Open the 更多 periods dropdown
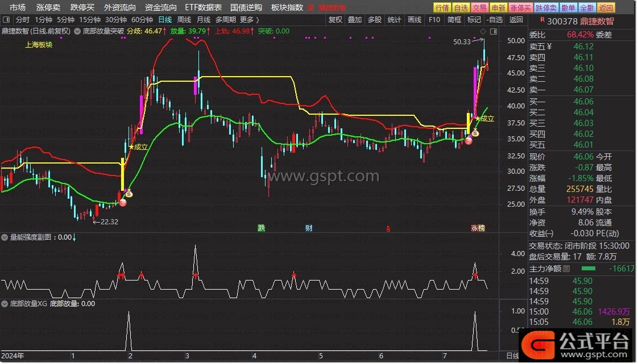The width and height of the screenshot is (638, 364). pos(249,19)
